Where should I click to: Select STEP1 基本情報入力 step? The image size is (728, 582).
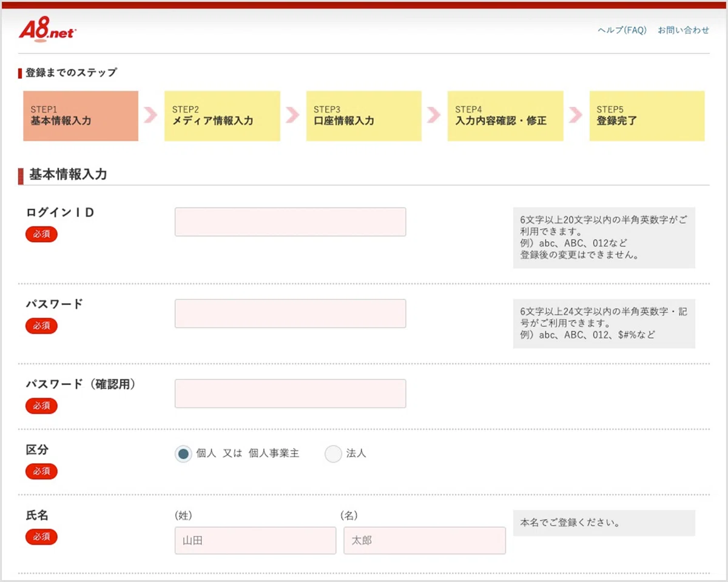[81, 116]
